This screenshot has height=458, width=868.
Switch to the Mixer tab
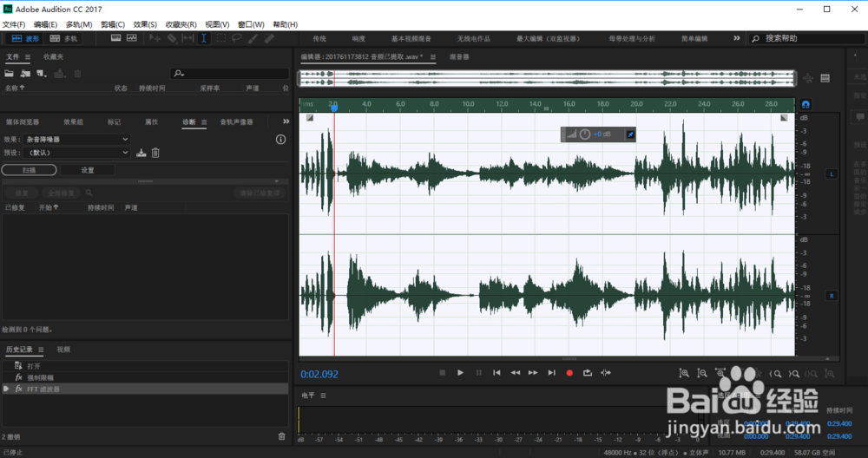click(x=459, y=57)
